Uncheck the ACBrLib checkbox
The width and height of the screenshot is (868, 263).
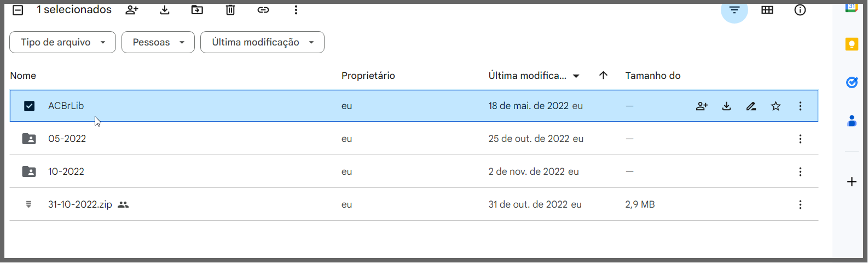29,106
